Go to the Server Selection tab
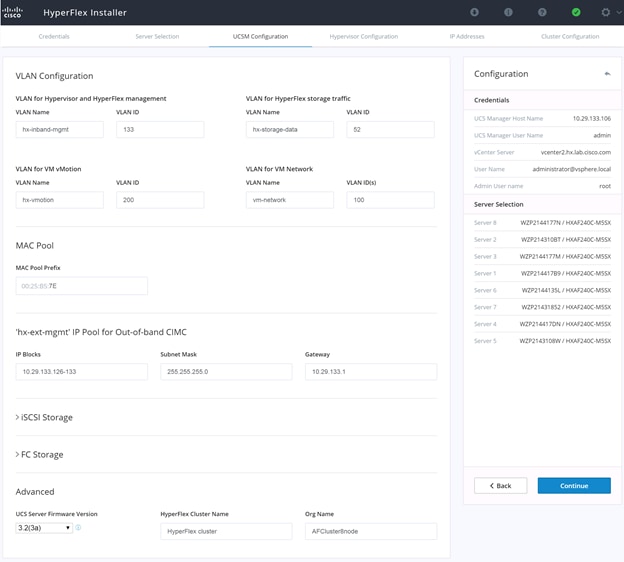The height and width of the screenshot is (562, 624). [157, 36]
